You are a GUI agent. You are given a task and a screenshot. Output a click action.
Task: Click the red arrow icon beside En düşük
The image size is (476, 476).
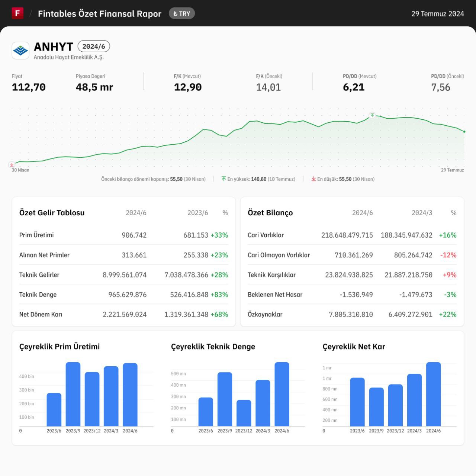tap(313, 179)
